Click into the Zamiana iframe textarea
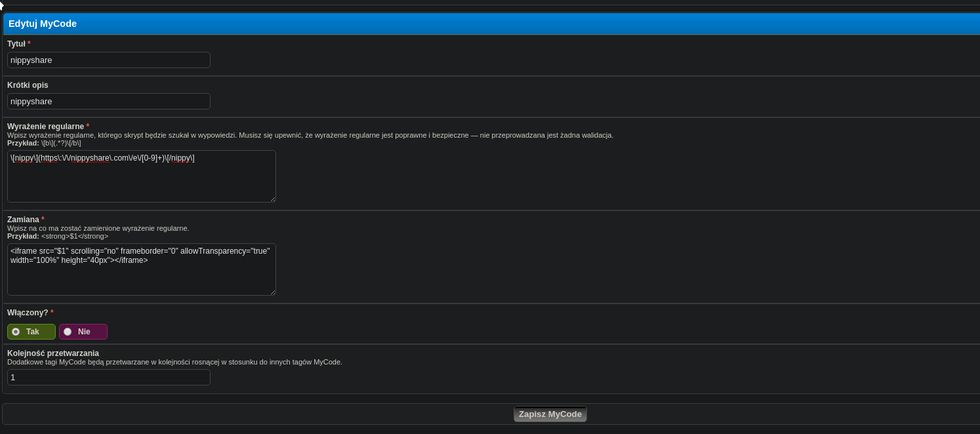Screen dimensions: 980x434 pyautogui.click(x=142, y=269)
